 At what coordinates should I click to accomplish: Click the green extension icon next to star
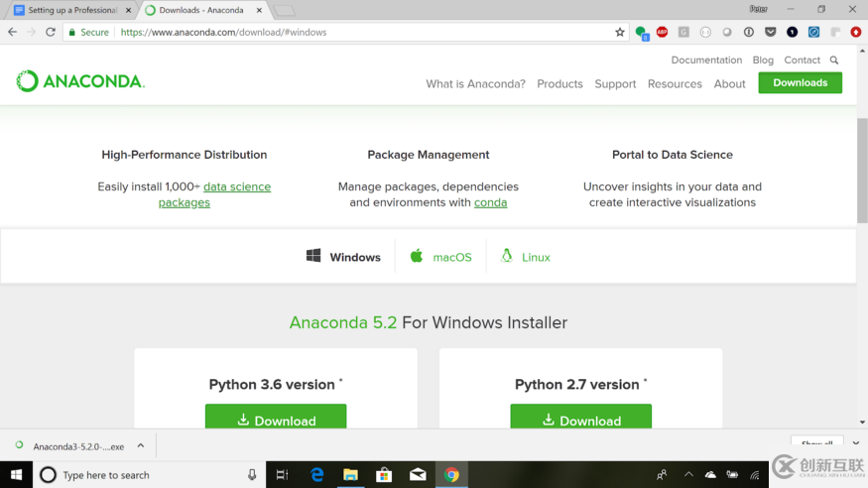tap(642, 33)
